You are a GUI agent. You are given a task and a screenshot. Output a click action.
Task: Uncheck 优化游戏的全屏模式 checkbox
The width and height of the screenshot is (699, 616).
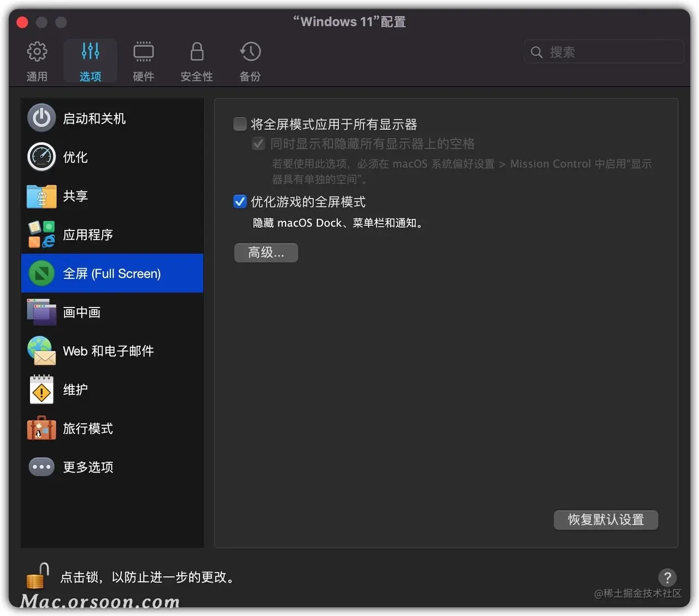click(x=240, y=202)
